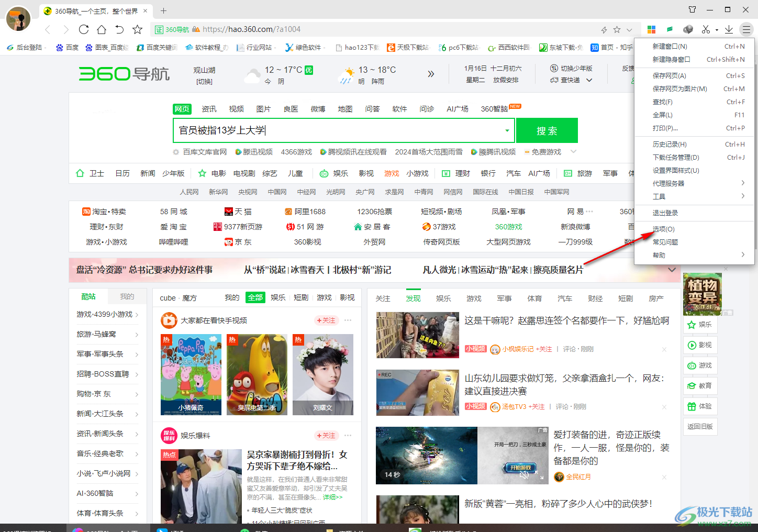Expand the address bar dropdown chevron
The height and width of the screenshot is (532, 758).
pos(629,30)
